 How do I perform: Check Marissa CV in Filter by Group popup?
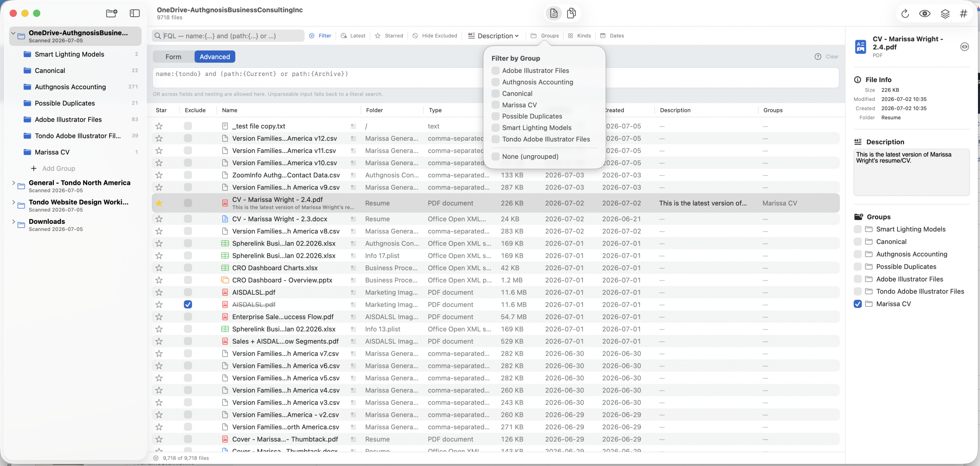coord(495,105)
